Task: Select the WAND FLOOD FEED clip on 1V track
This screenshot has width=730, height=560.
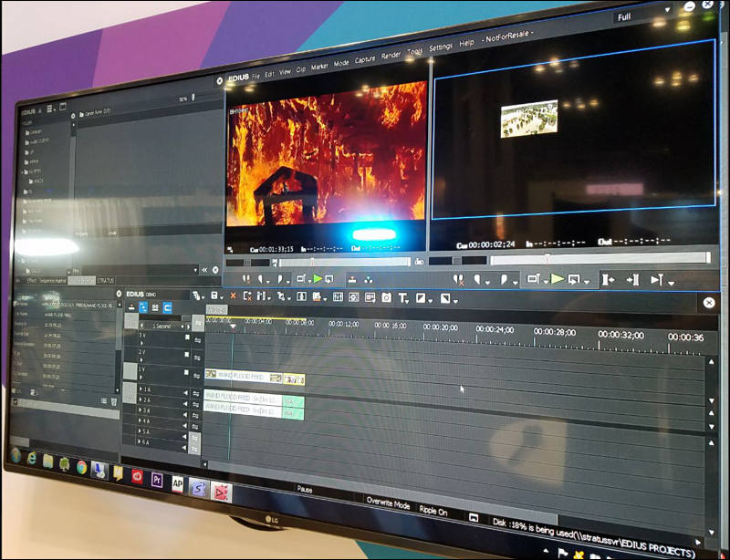Action: (x=244, y=377)
